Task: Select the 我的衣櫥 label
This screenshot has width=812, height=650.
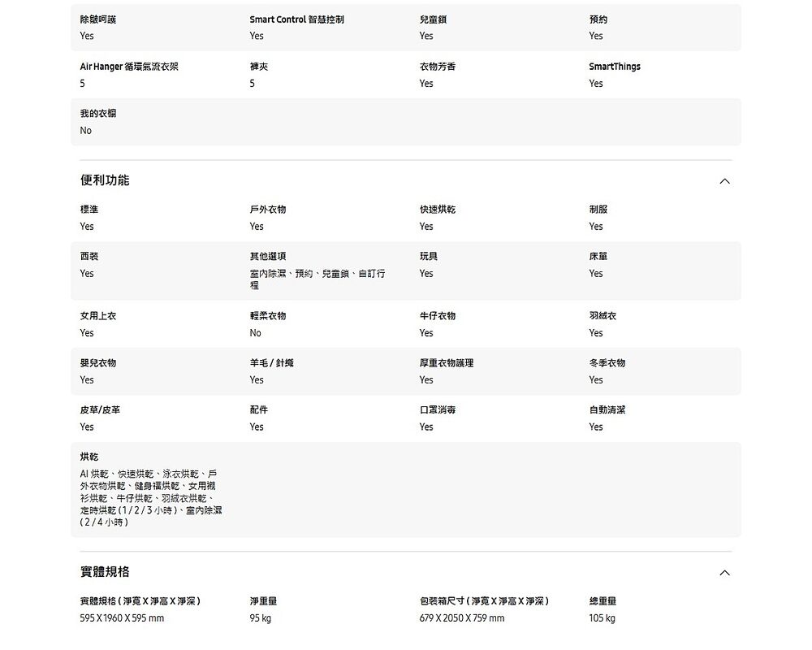Action: (97, 114)
